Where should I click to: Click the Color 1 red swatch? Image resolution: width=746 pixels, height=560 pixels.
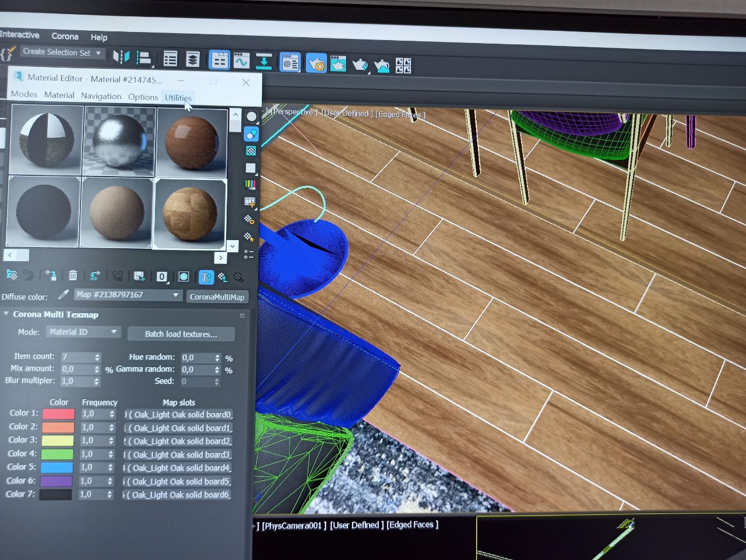(x=58, y=414)
